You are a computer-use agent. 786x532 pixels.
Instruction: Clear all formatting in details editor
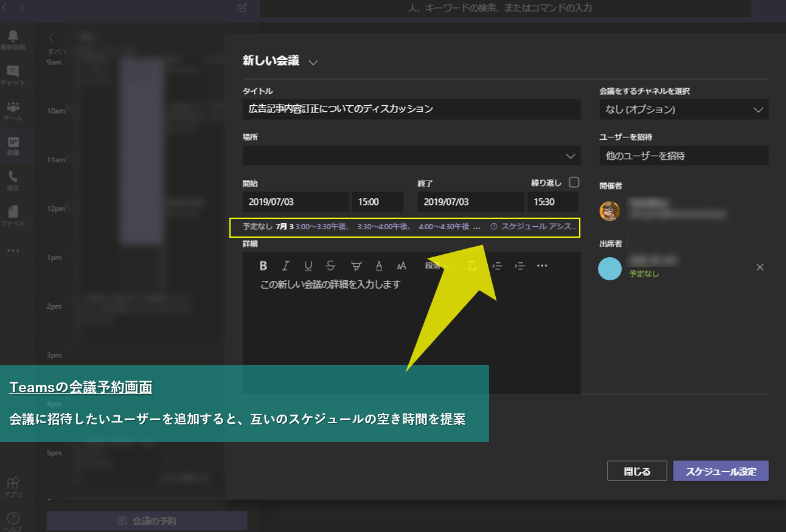(472, 266)
